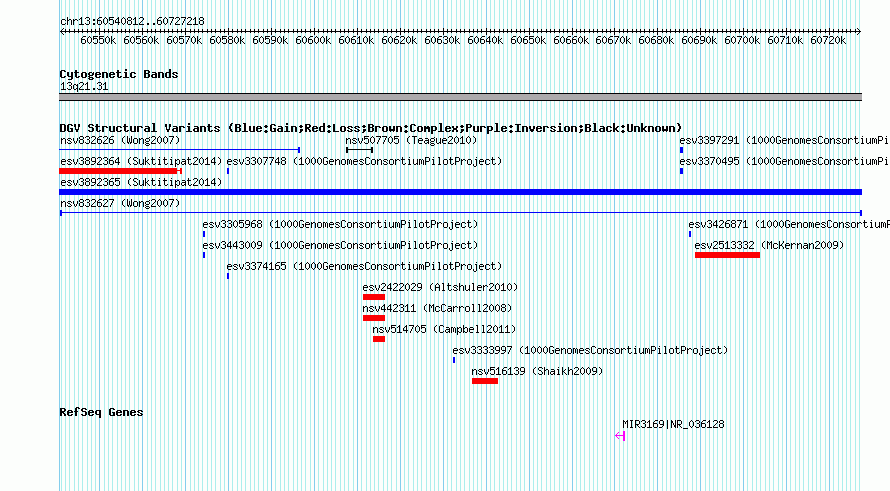Click the 60550k ruler tick label
This screenshot has width=890, height=491.
(98, 40)
